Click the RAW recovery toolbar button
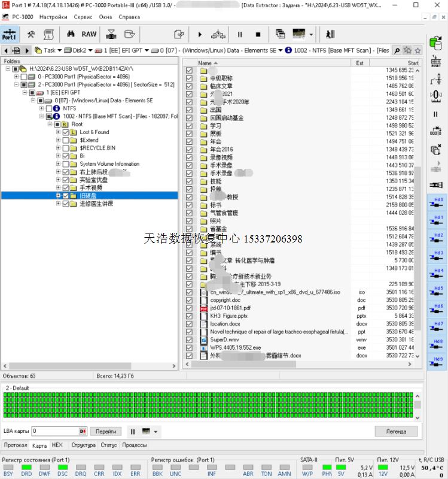448x479 pixels. click(x=89, y=34)
